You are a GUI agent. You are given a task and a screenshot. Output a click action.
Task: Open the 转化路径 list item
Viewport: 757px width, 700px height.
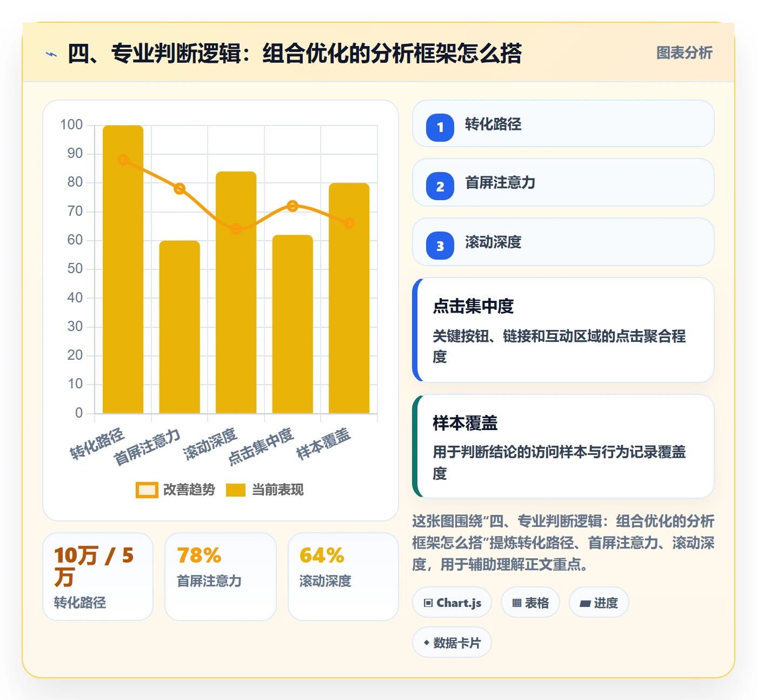point(563,123)
